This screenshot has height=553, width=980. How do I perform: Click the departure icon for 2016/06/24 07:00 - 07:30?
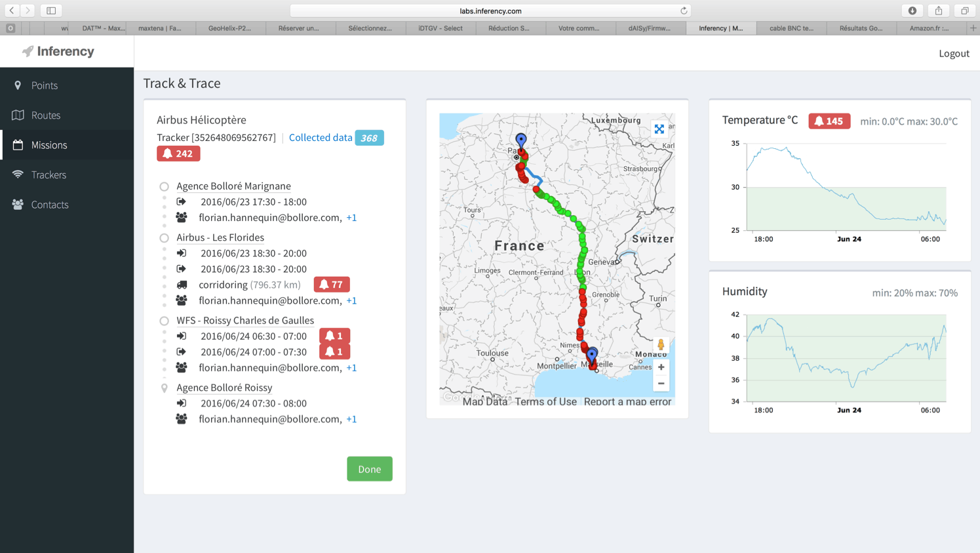(x=182, y=352)
